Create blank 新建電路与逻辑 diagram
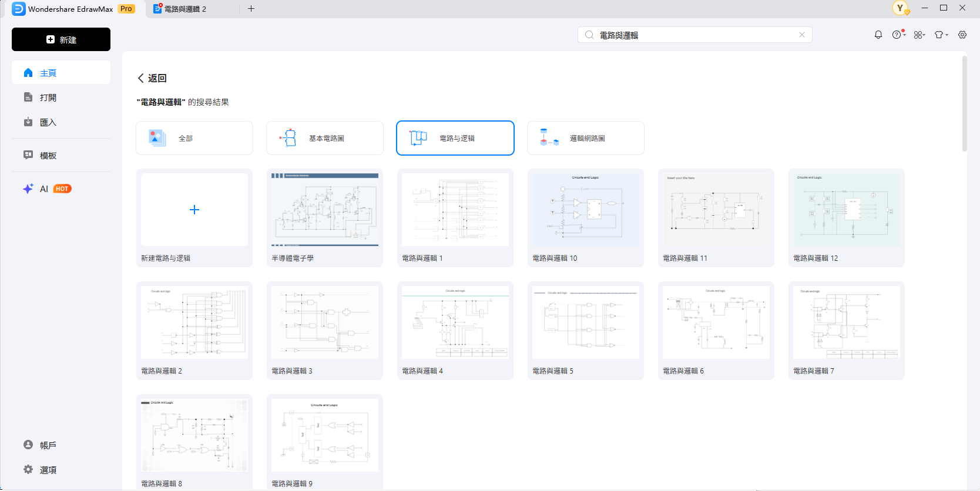This screenshot has height=491, width=980. (x=194, y=210)
